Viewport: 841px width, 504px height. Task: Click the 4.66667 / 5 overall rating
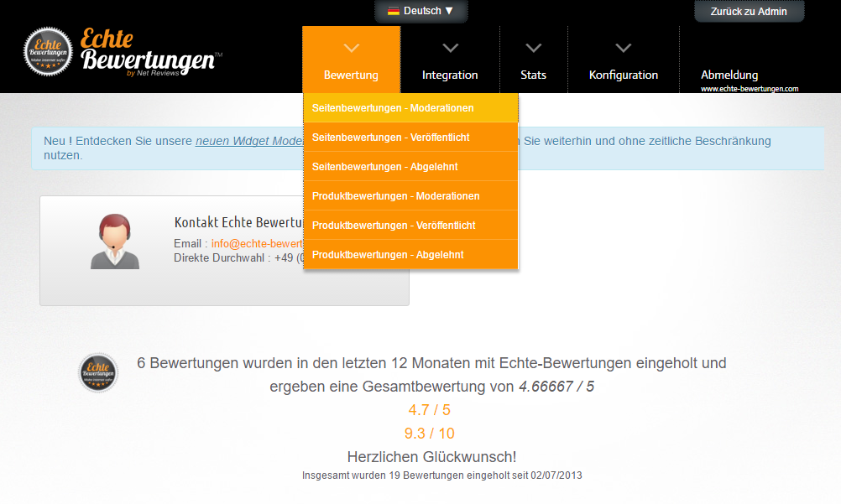(x=556, y=387)
